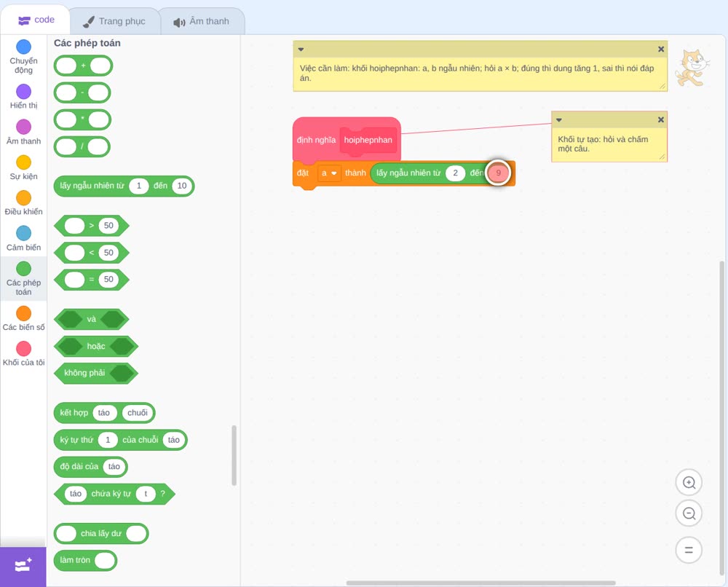This screenshot has width=728, height=587.
Task: Zoom out the workspace
Action: point(689,513)
